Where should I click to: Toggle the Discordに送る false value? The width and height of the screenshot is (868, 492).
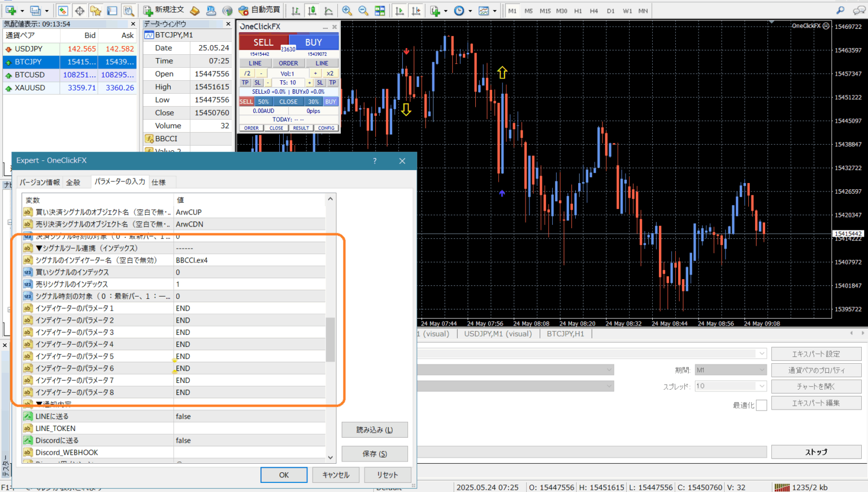coord(249,441)
